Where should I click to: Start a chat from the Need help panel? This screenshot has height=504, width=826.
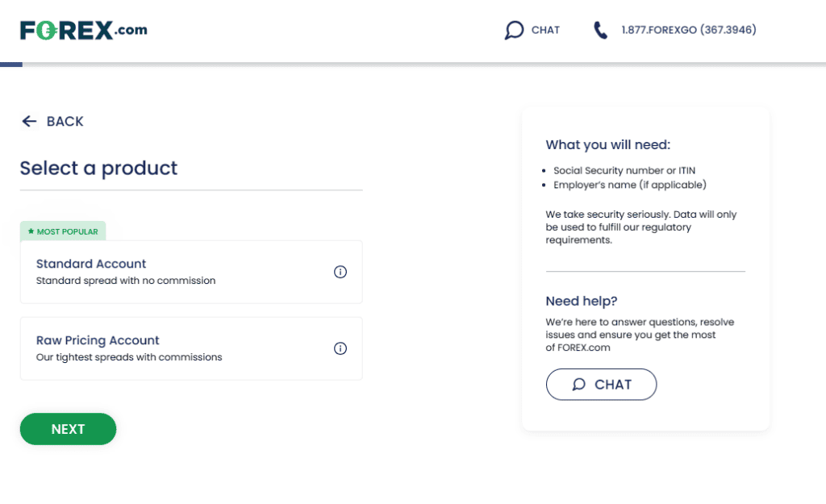[x=601, y=385]
